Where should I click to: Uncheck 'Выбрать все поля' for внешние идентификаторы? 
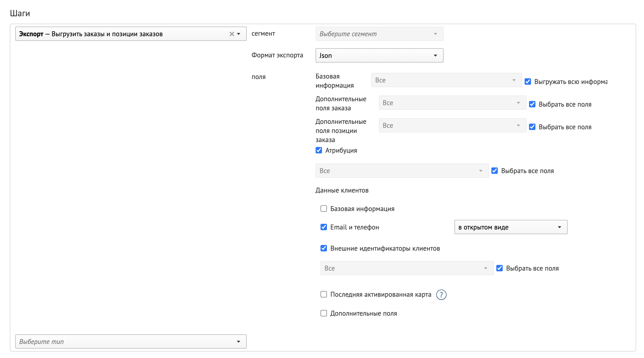(x=499, y=268)
